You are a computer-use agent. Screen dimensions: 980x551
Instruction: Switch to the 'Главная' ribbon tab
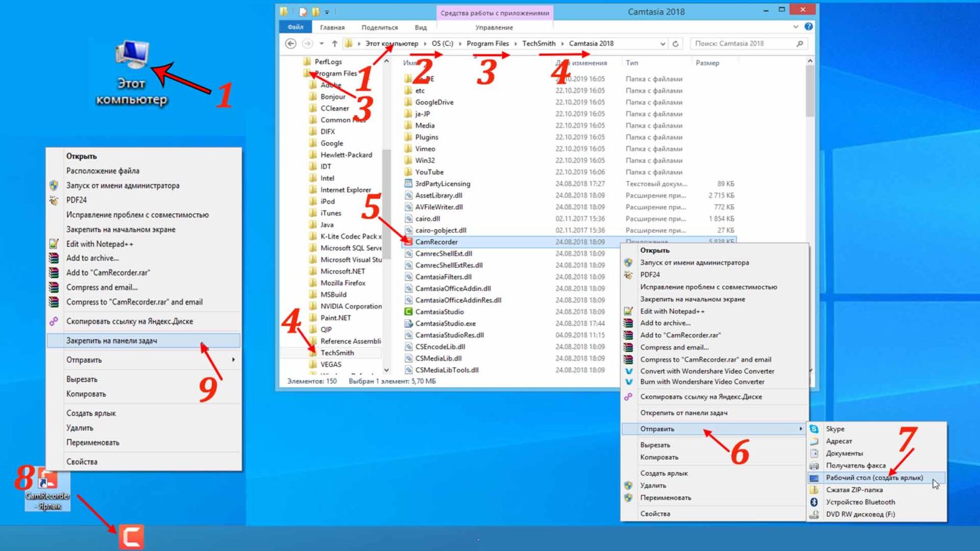click(332, 27)
